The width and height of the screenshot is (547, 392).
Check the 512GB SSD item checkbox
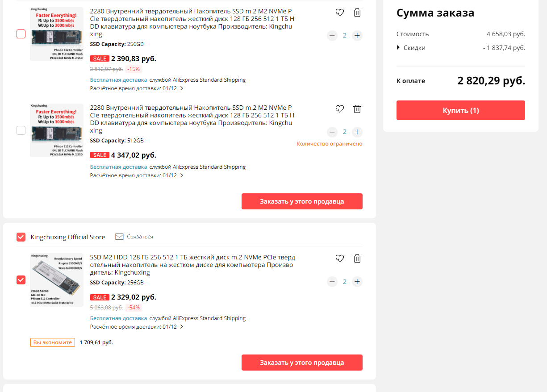pos(21,130)
